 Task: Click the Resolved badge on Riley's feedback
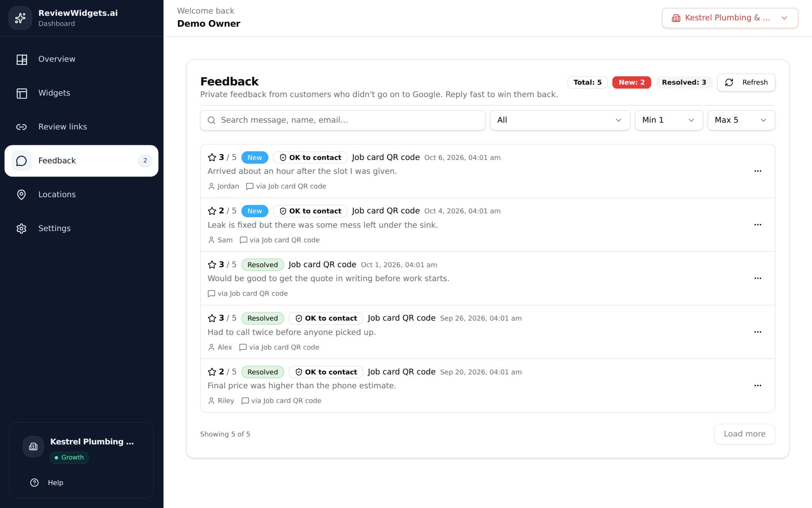262,372
